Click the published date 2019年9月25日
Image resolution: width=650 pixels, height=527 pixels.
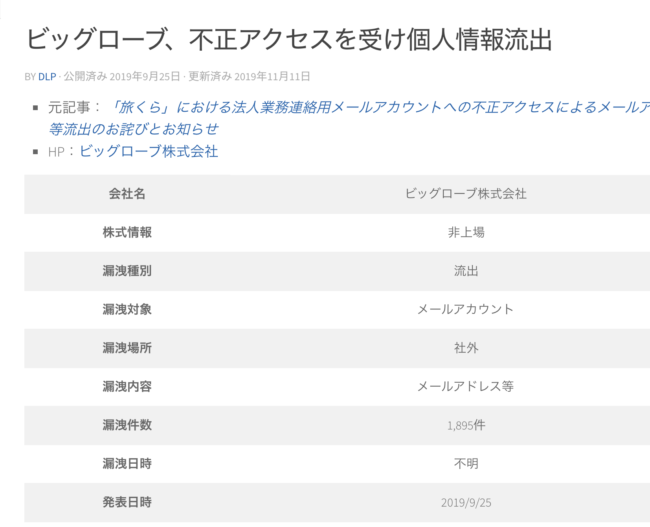pos(145,76)
